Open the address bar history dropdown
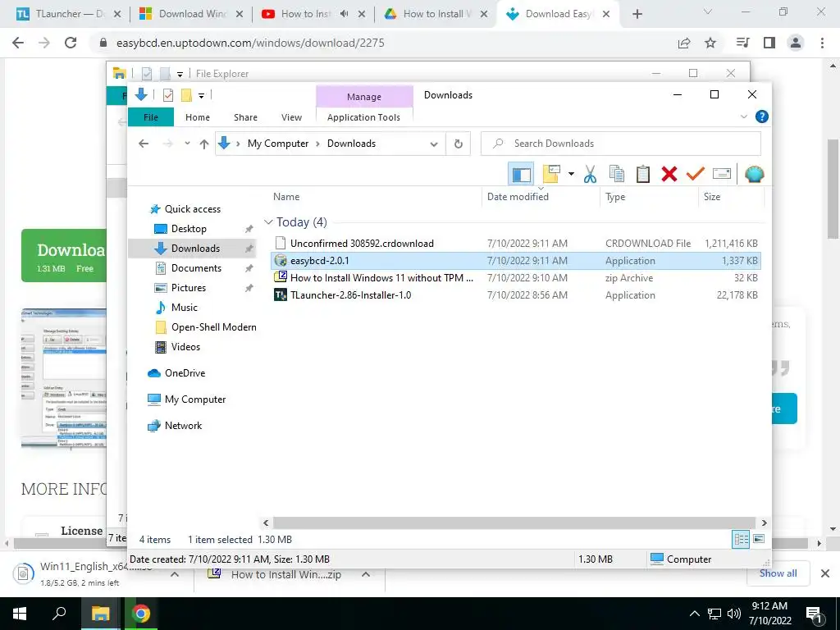Image resolution: width=840 pixels, height=630 pixels. 434,144
